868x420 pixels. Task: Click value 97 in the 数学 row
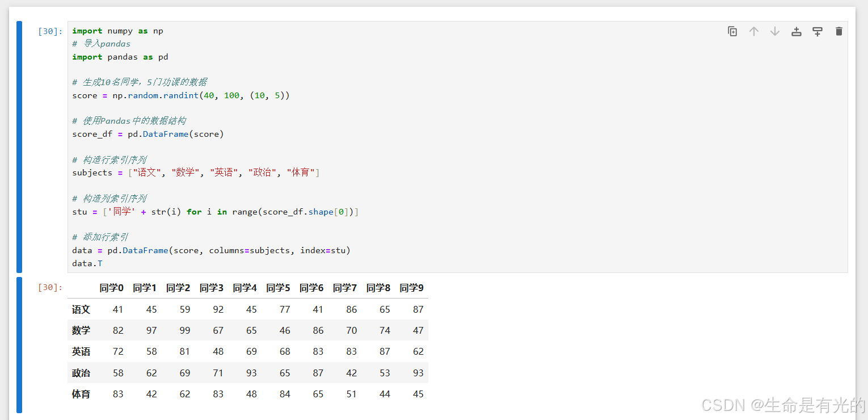[151, 330]
